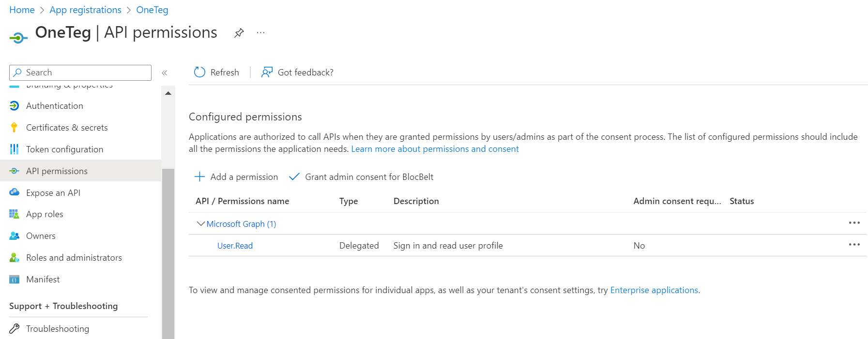The image size is (868, 339).
Task: Click the Owners people icon
Action: pyautogui.click(x=14, y=236)
